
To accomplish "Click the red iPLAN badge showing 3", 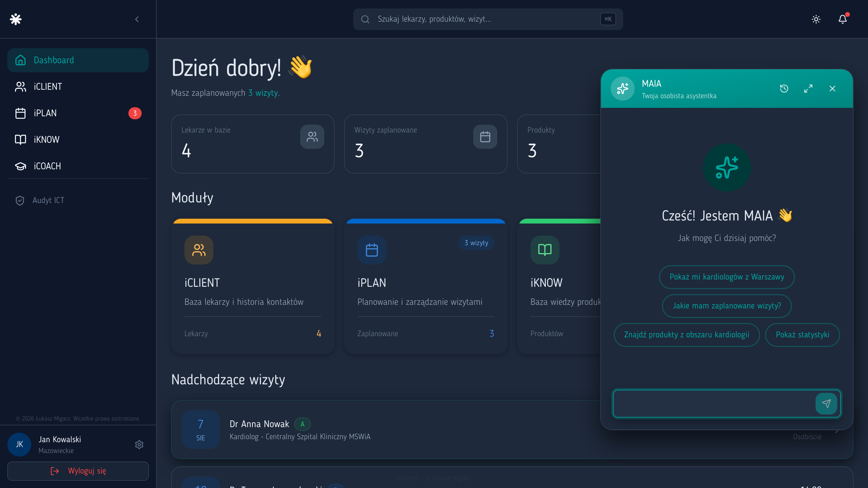I will click(x=135, y=113).
